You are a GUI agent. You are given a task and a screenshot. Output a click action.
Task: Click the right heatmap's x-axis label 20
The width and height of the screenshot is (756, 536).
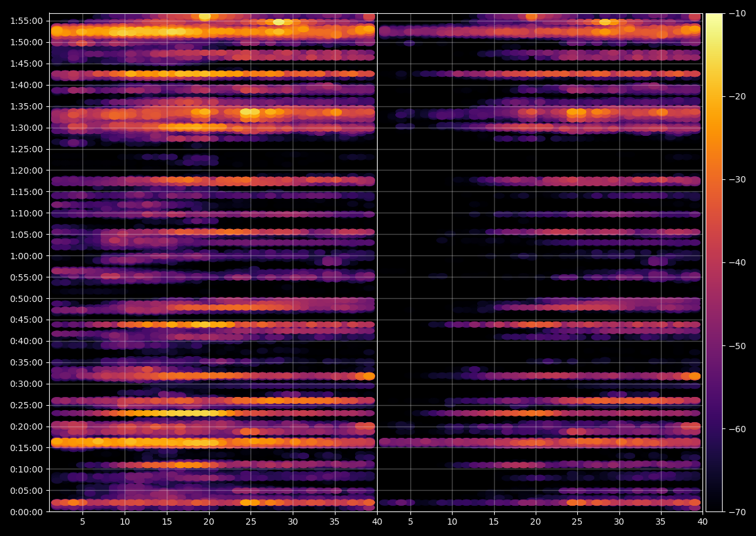click(536, 522)
